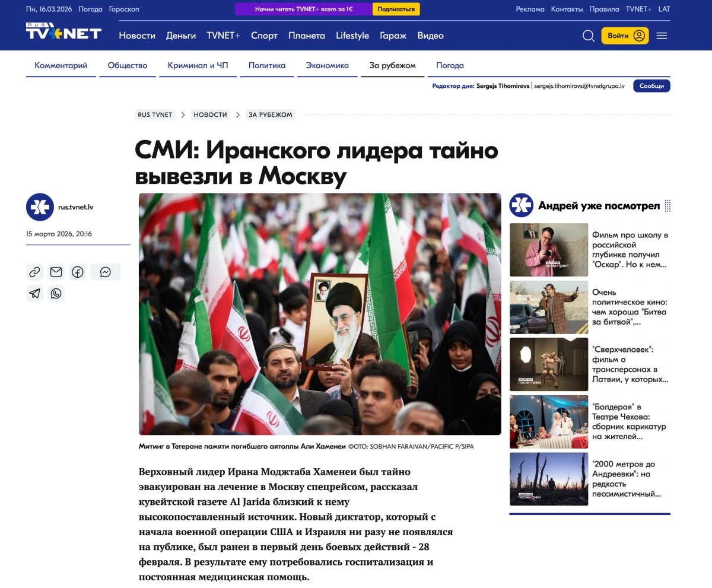The image size is (712, 588).
Task: Share the article via WhatsApp
Action: 56,294
